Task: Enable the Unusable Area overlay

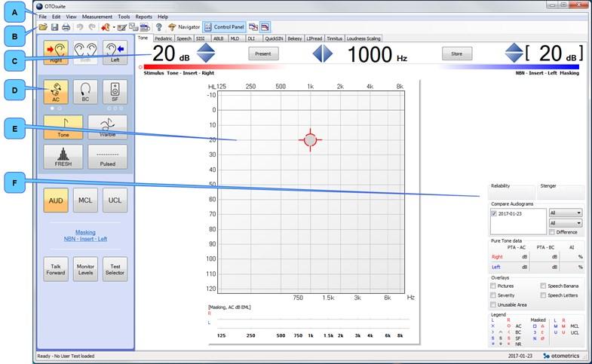Action: (493, 304)
